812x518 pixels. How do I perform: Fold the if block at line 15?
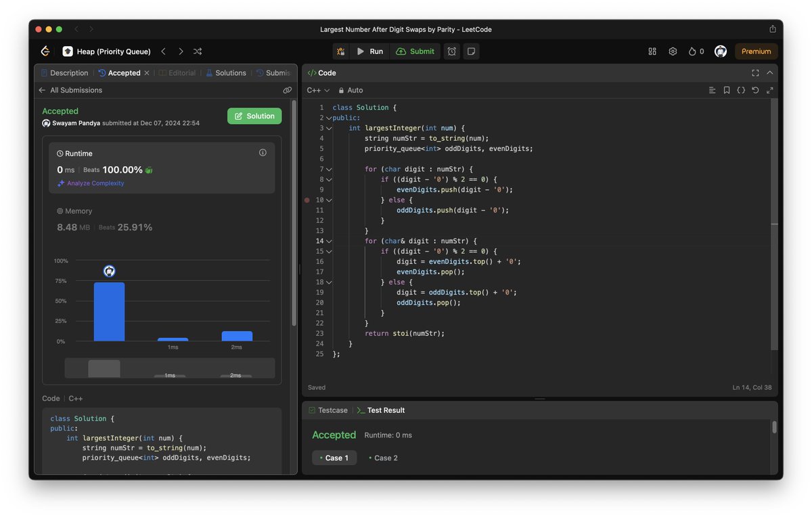coord(329,251)
